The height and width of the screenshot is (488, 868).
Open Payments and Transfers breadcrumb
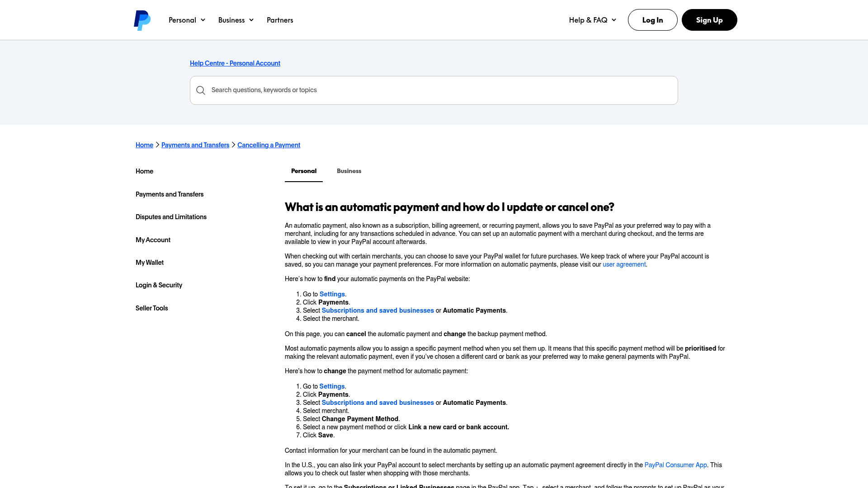(195, 145)
